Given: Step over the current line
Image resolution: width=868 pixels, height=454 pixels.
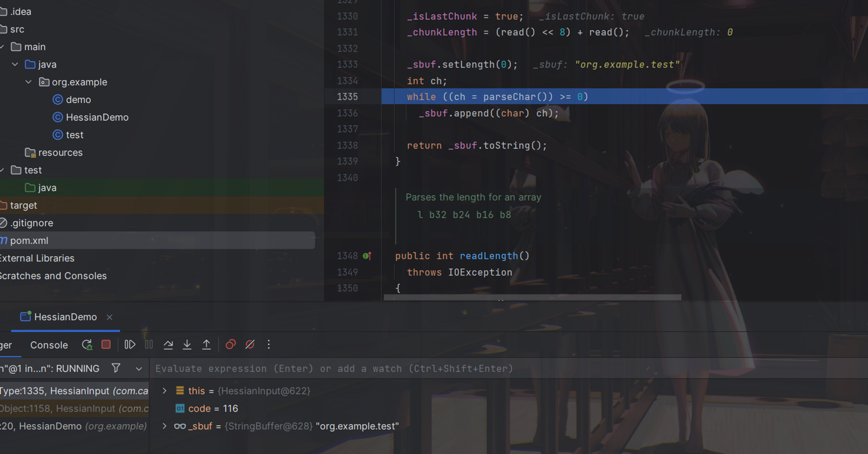Looking at the screenshot, I should coord(168,344).
